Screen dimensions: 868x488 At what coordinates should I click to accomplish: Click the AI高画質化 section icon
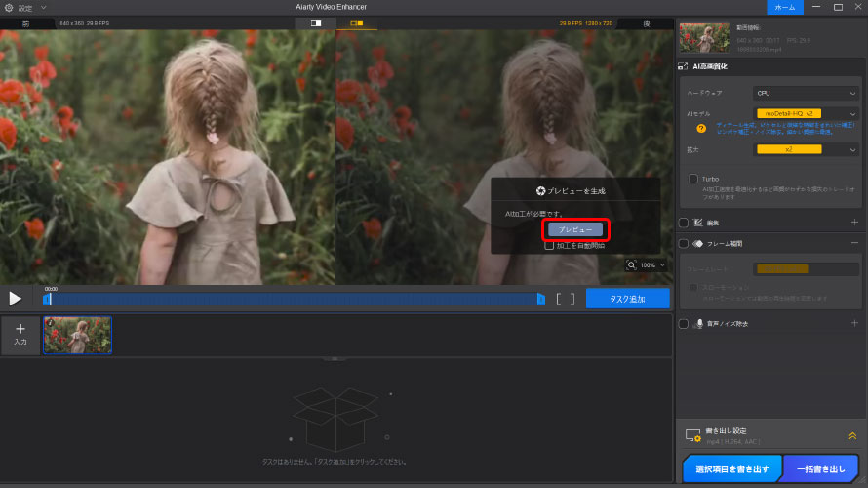point(683,66)
